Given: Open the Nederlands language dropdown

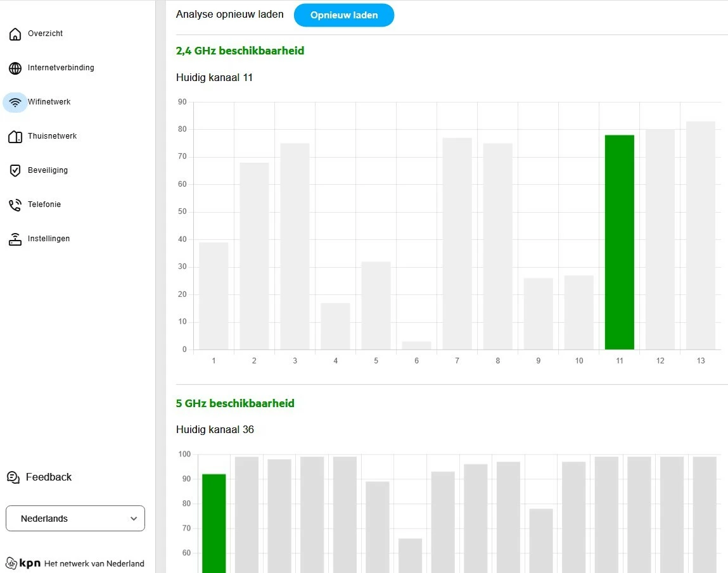Looking at the screenshot, I should point(75,519).
